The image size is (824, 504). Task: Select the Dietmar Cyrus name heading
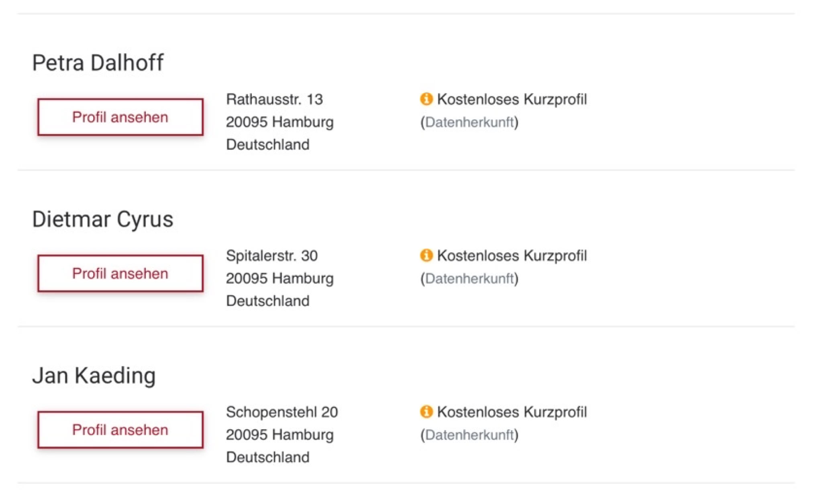[102, 219]
